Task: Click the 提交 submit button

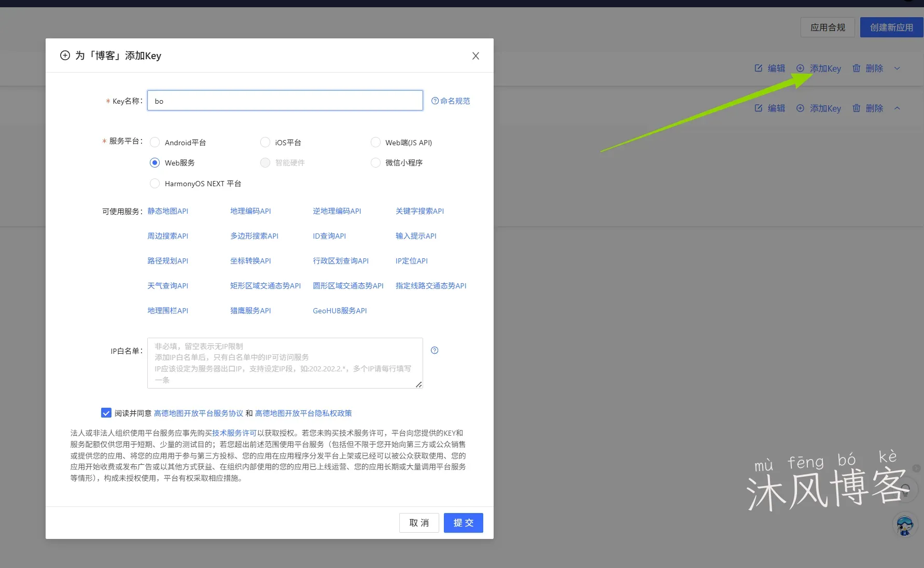Action: click(463, 522)
